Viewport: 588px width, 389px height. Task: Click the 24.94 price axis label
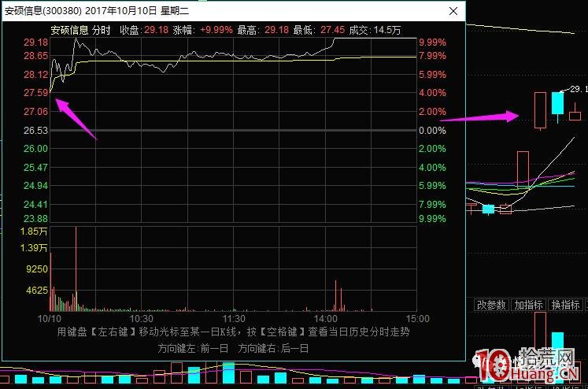click(36, 185)
